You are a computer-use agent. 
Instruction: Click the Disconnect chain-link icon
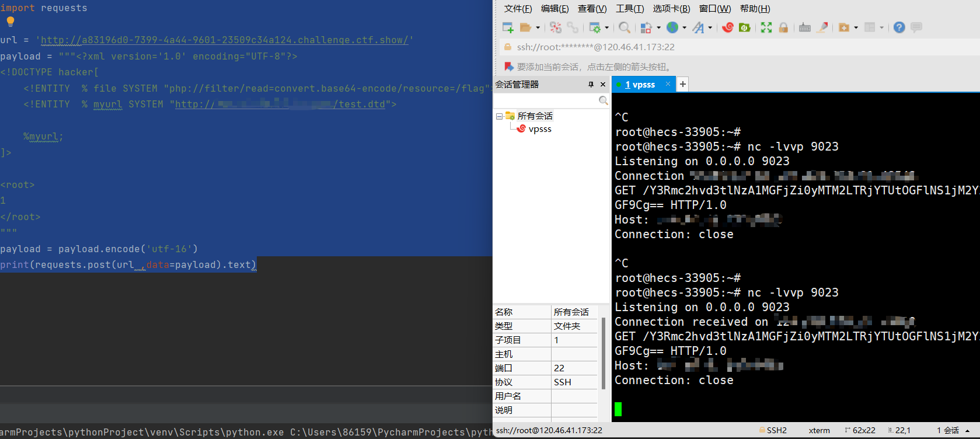(x=573, y=27)
